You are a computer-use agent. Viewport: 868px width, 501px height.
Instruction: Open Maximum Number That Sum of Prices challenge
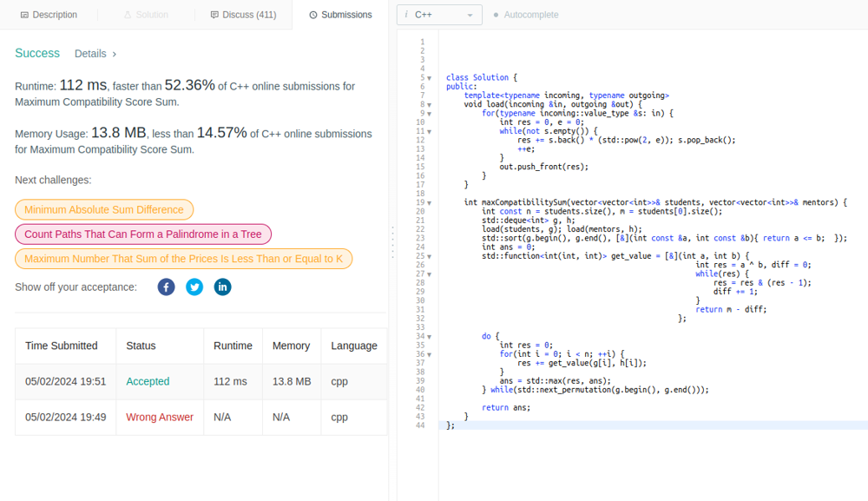click(183, 259)
